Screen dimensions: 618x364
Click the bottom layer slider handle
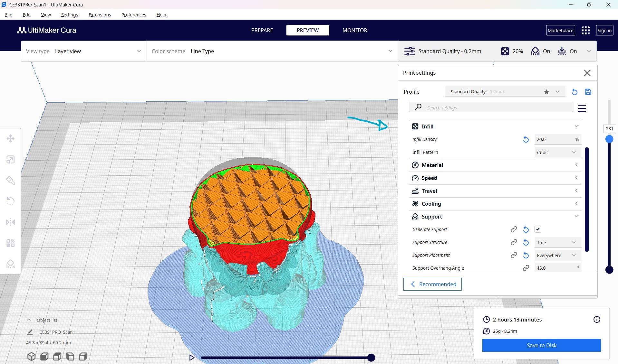tap(609, 270)
